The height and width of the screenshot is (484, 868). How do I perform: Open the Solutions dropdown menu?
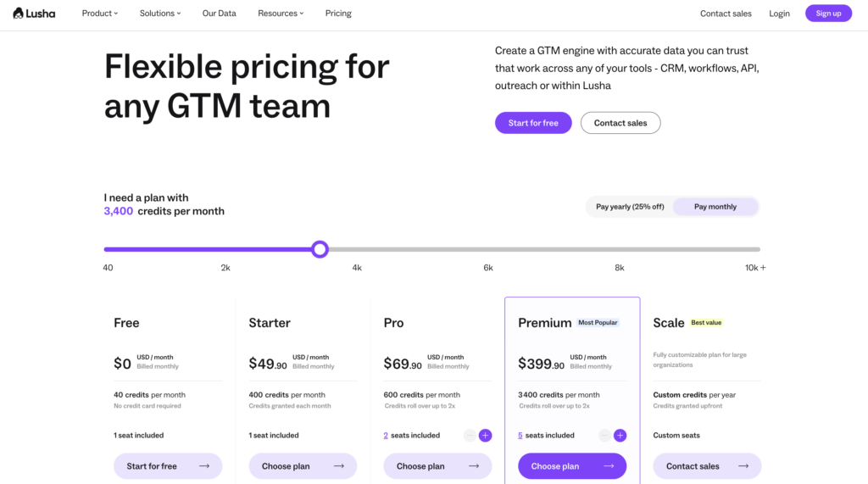coord(160,14)
